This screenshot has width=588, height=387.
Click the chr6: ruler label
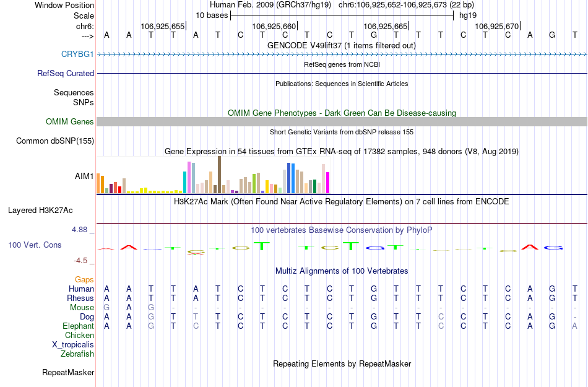[85, 26]
